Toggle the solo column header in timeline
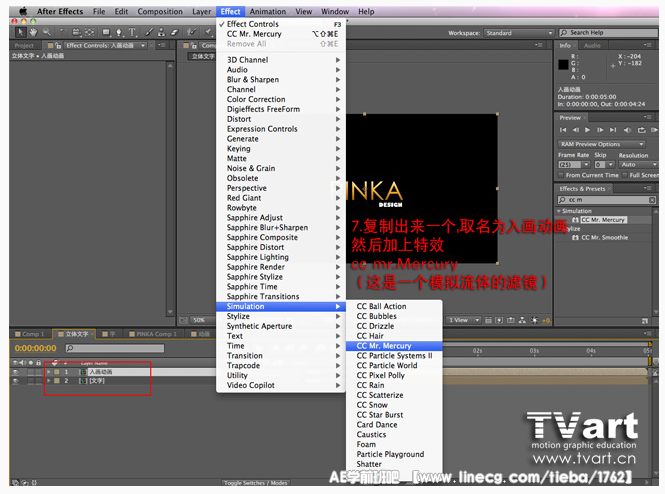Image resolution: width=665 pixels, height=494 pixels. [31, 363]
